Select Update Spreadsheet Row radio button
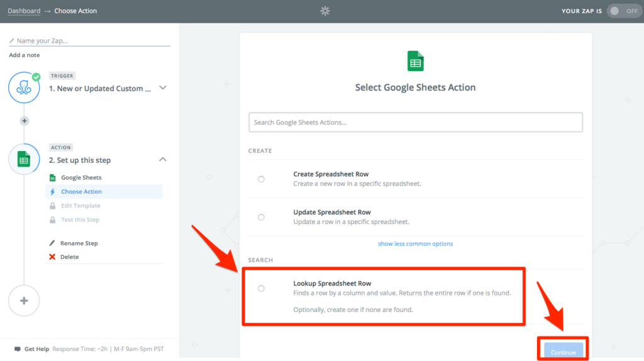The height and width of the screenshot is (361, 644). coord(261,217)
